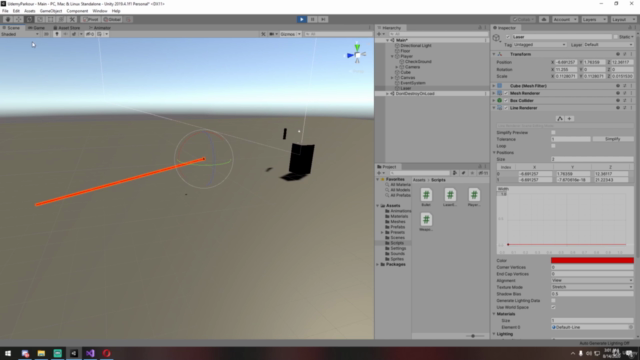Open LaserE... script asset
The image size is (640, 360).
coord(450,198)
